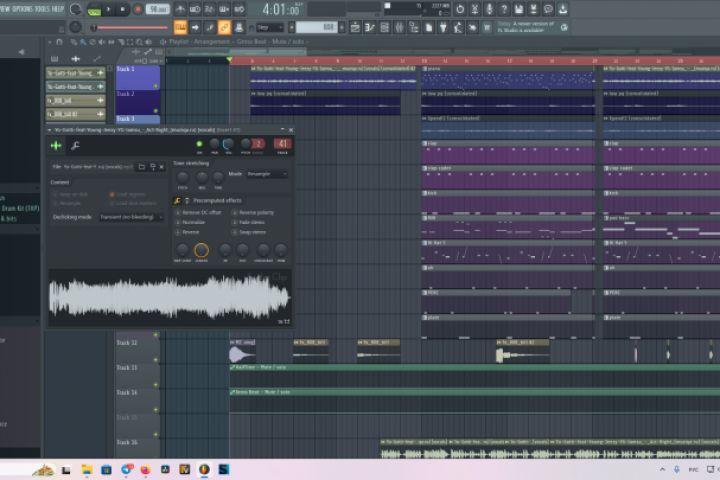720x480 pixels.
Task: Click the sampler mixer track number 41
Action: coord(282,144)
